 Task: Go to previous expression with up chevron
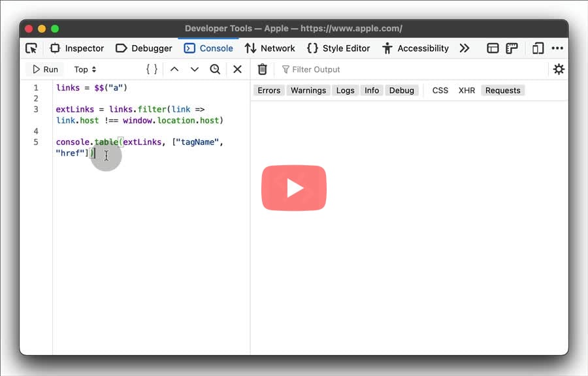click(x=174, y=69)
